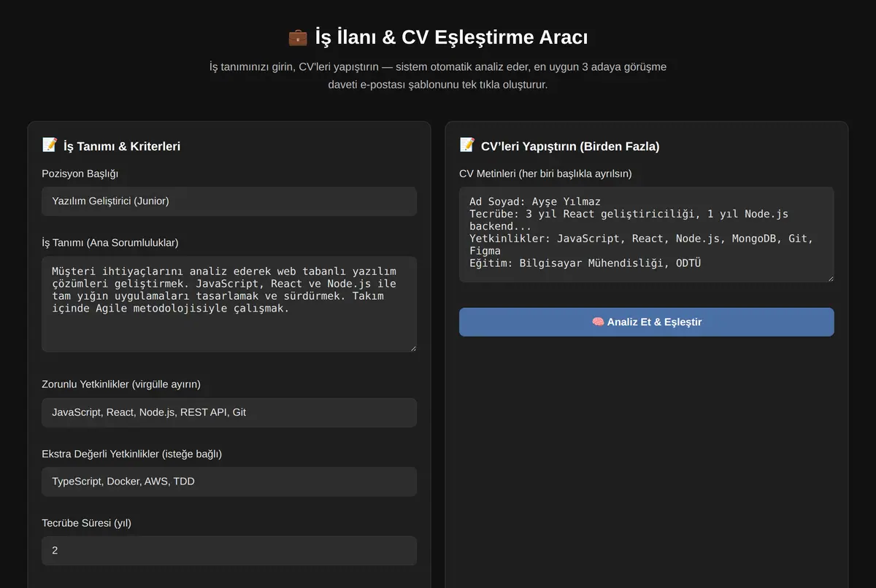Click the briefcase icon in the page title

coord(298,36)
